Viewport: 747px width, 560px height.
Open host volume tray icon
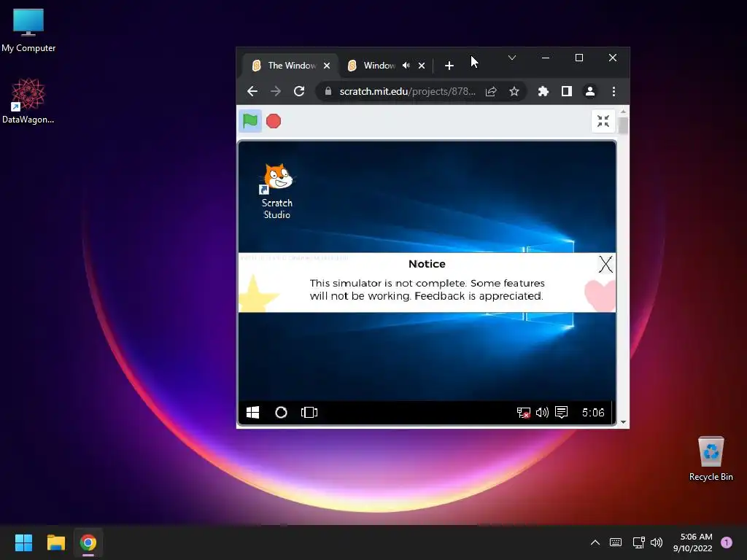point(657,542)
